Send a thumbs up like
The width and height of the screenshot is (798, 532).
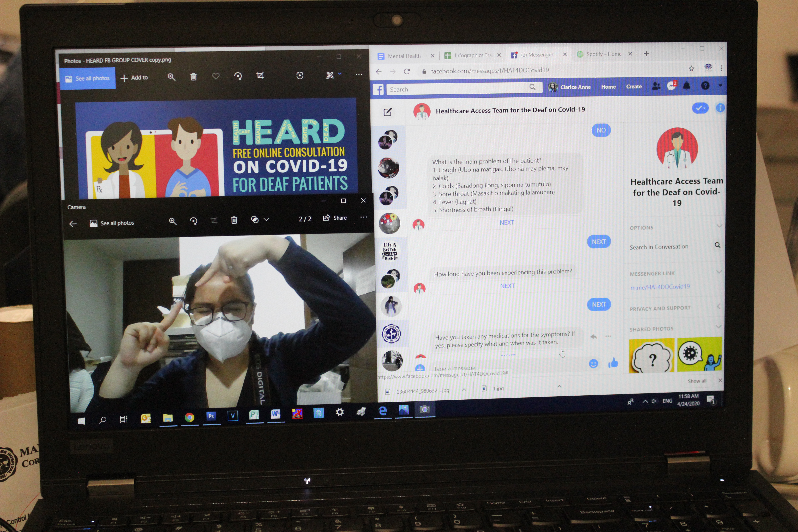click(613, 363)
